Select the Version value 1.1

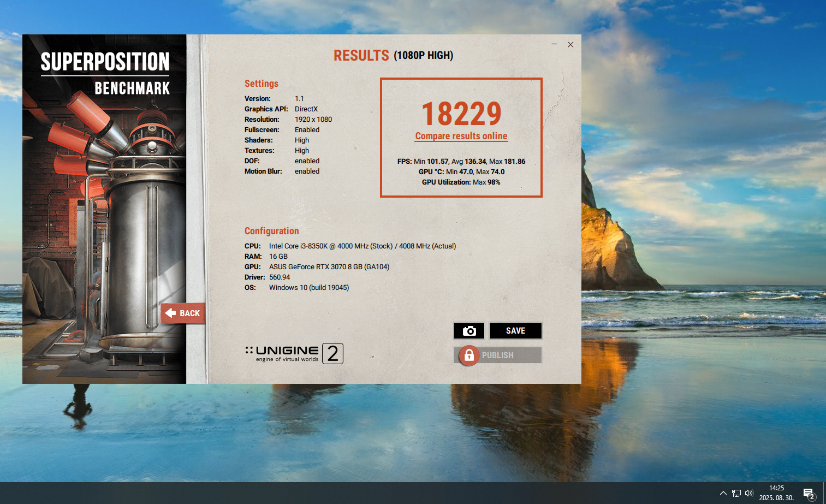pyautogui.click(x=299, y=99)
